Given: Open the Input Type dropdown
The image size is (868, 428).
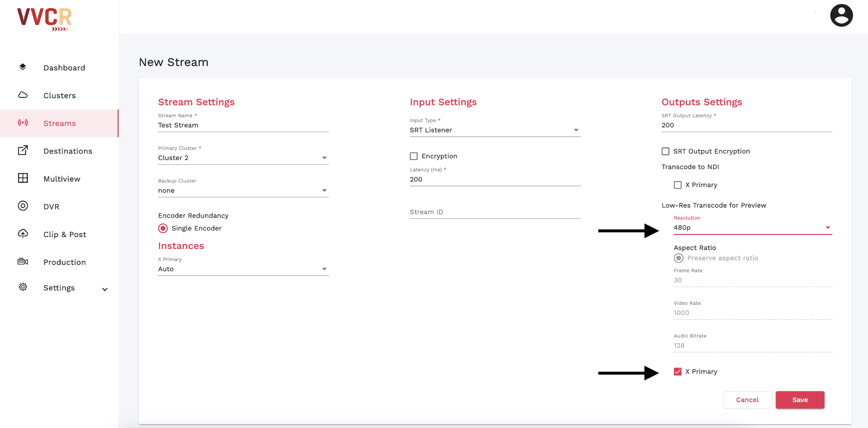Looking at the screenshot, I should pos(495,130).
